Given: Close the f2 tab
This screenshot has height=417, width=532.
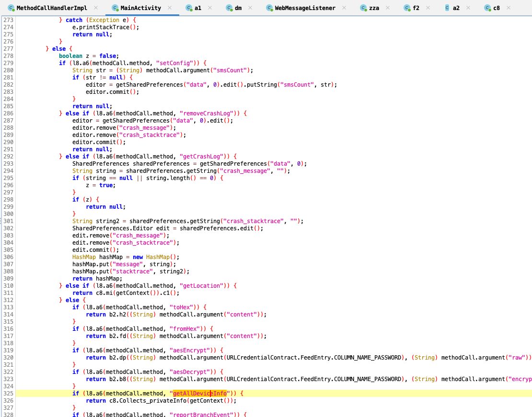Looking at the screenshot, I should 428,8.
